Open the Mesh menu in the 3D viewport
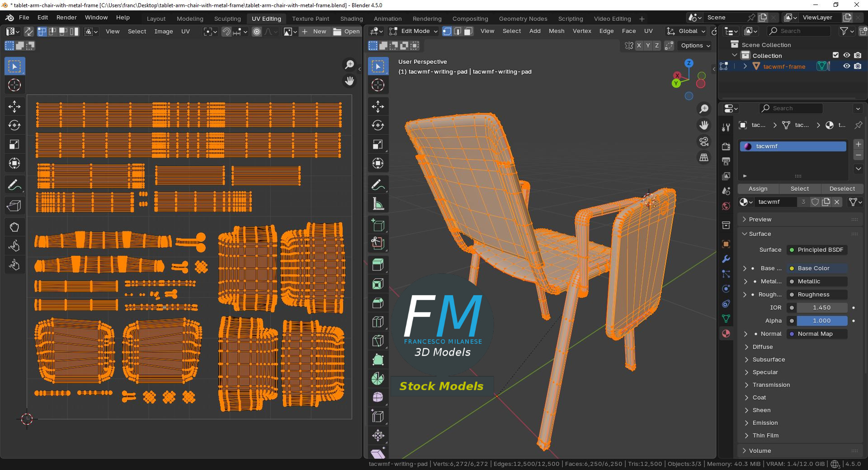 (556, 31)
